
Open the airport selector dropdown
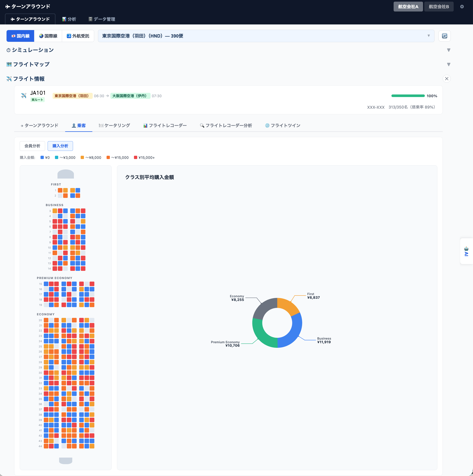pyautogui.click(x=266, y=36)
